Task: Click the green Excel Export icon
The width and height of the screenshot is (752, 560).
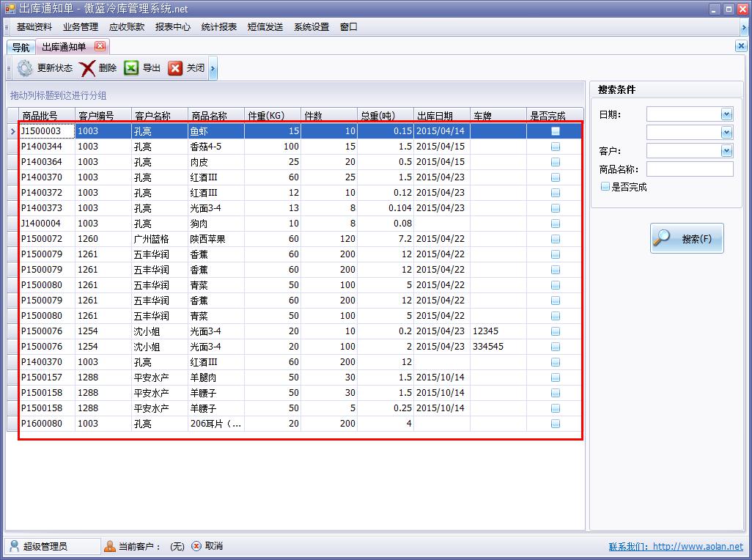Action: 131,68
